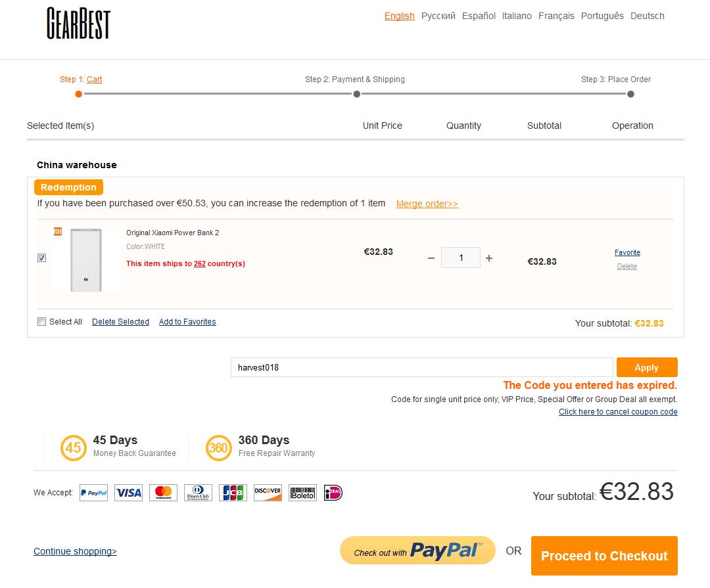Click the Boleto payment icon

pyautogui.click(x=302, y=493)
